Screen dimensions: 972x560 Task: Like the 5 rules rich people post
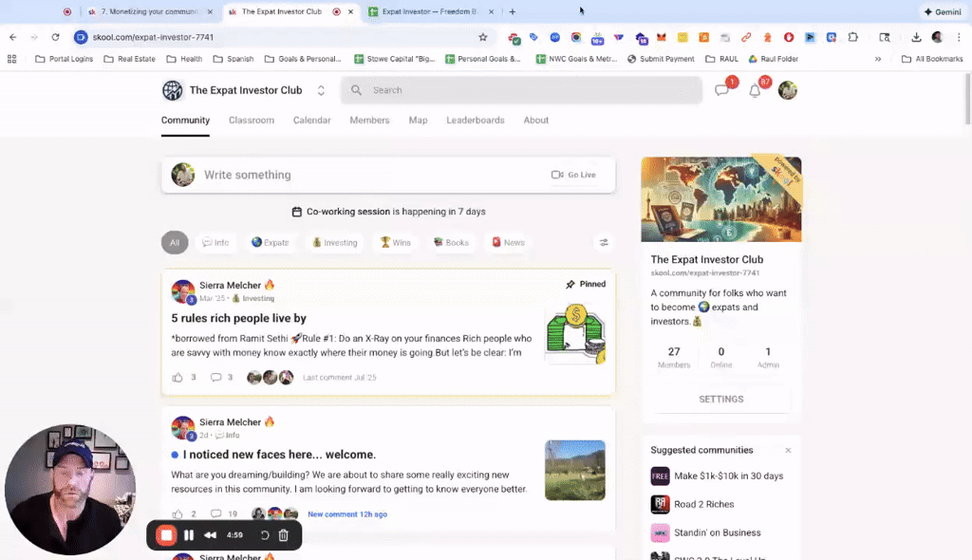(178, 377)
